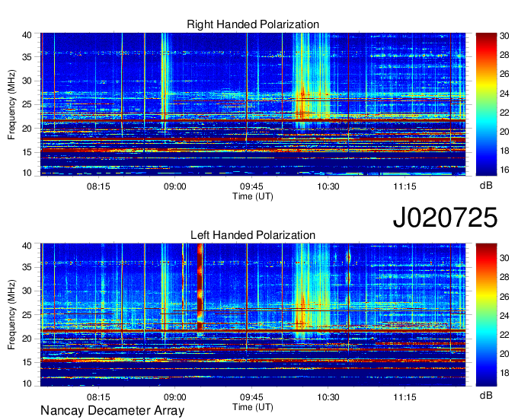Click the 18 value on top color bar
518x420 pixels.
click(504, 151)
